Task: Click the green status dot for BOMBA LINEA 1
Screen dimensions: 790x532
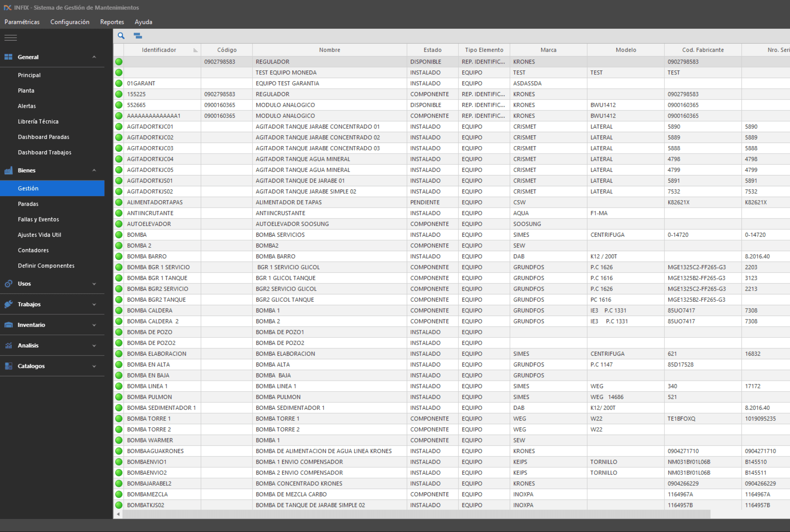Action: 119,386
